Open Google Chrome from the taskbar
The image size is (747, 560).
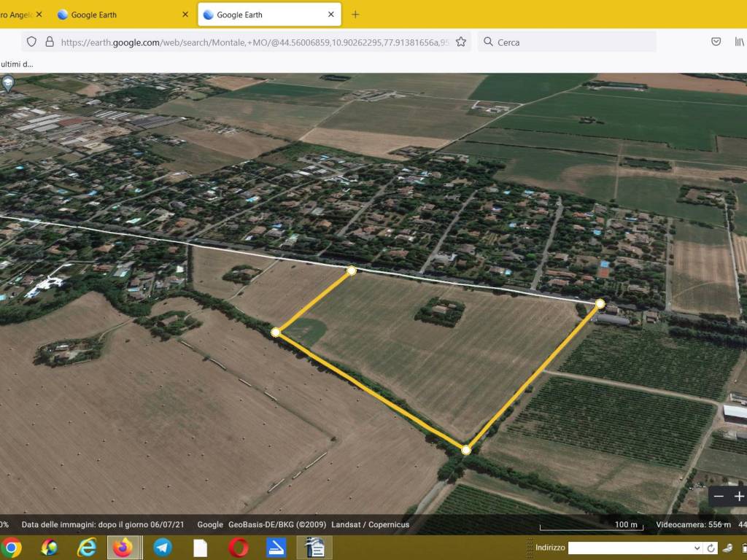click(10, 548)
